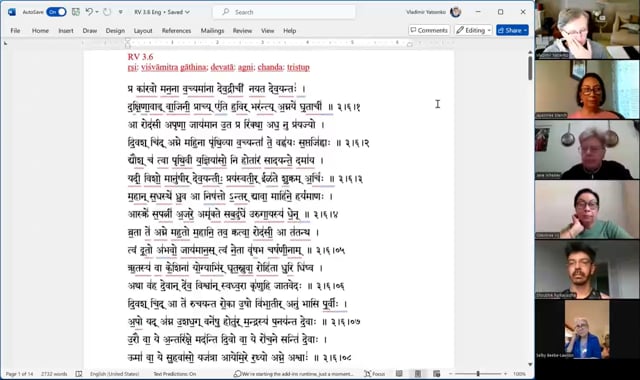The width and height of the screenshot is (640, 380).
Task: Switch to the Layout tab
Action: click(143, 31)
